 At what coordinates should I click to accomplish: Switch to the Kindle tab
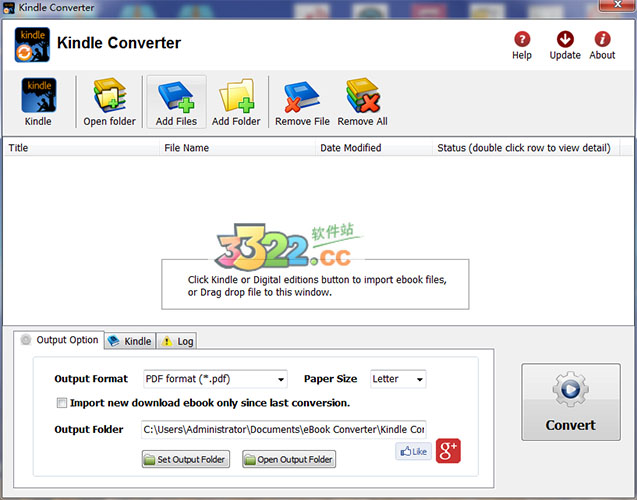pos(130,341)
